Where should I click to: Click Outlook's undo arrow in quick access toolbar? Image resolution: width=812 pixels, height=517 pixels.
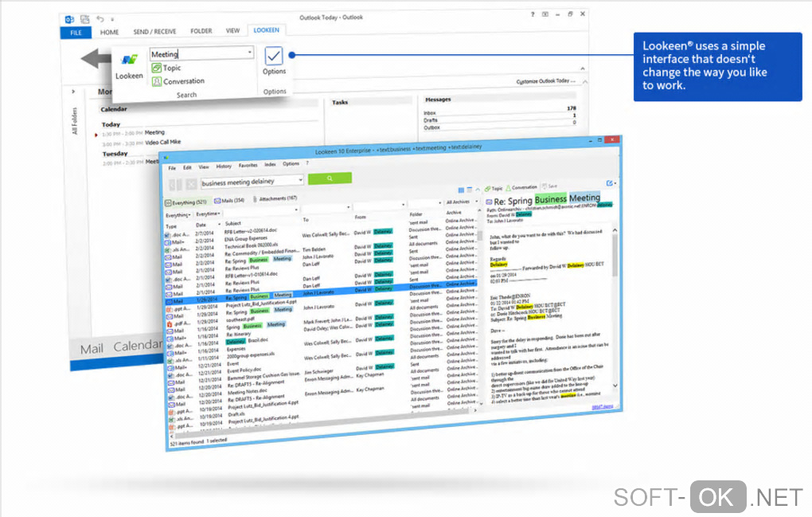tap(100, 19)
